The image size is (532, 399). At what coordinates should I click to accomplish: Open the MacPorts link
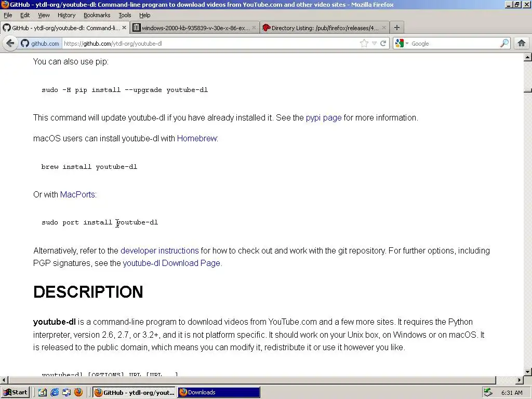[x=77, y=194]
